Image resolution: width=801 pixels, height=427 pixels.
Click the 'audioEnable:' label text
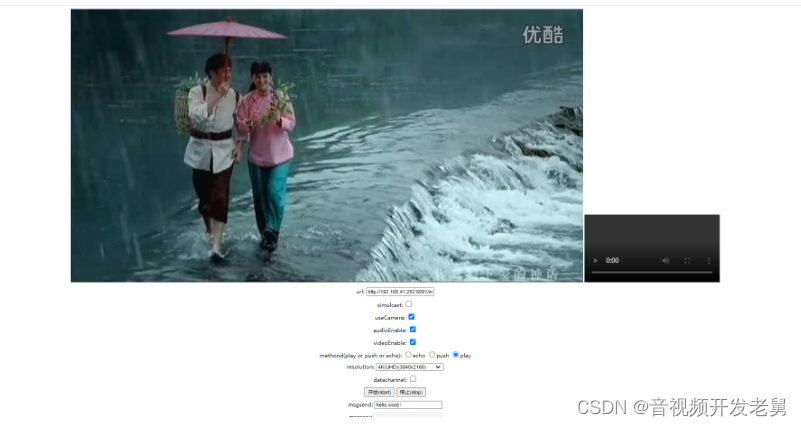pos(390,330)
